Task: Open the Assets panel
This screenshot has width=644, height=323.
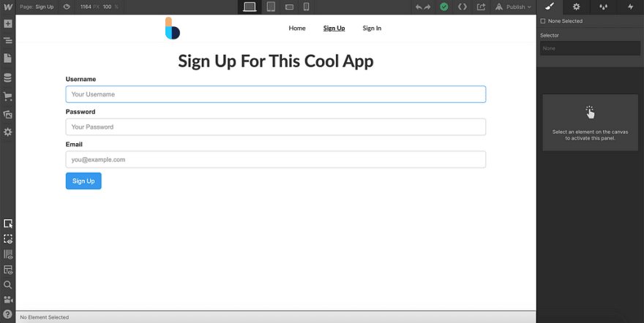Action: coord(8,114)
